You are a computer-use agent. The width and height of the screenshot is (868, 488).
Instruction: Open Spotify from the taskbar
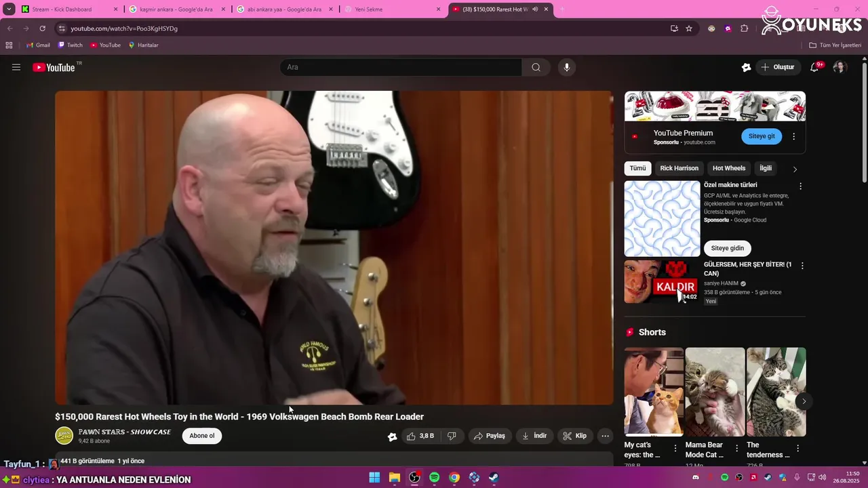[434, 478]
